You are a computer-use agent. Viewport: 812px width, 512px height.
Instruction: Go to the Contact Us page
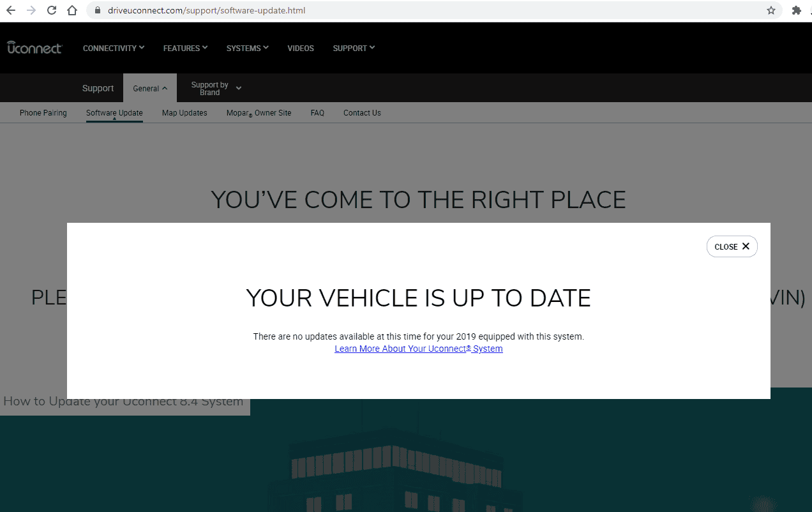pyautogui.click(x=362, y=113)
